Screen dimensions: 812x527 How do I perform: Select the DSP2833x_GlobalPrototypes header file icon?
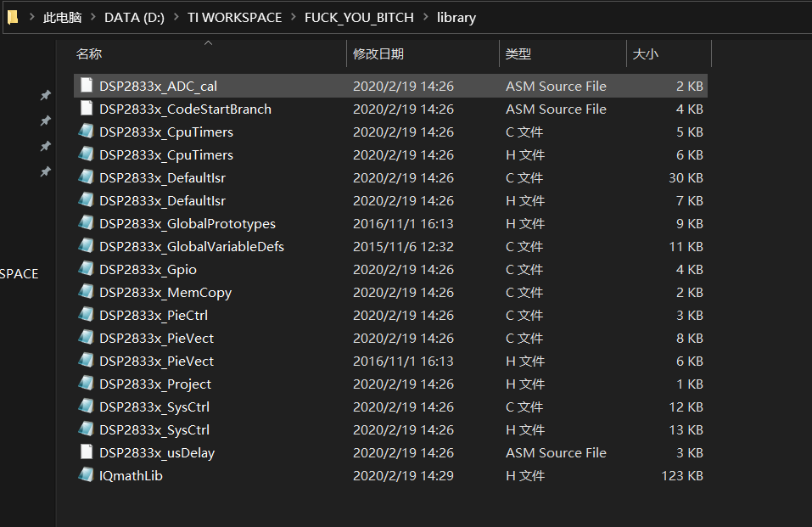[x=86, y=223]
